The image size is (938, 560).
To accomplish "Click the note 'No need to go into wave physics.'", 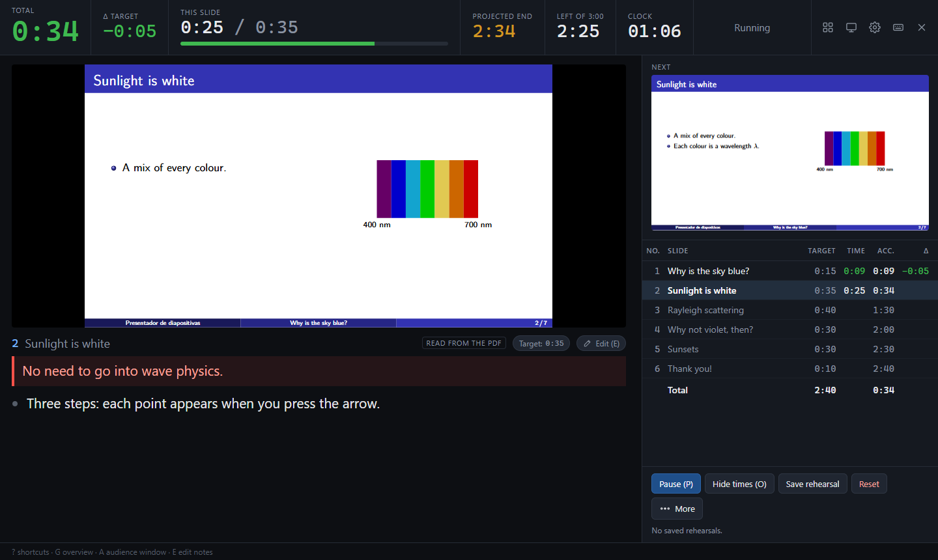I will (x=319, y=371).
